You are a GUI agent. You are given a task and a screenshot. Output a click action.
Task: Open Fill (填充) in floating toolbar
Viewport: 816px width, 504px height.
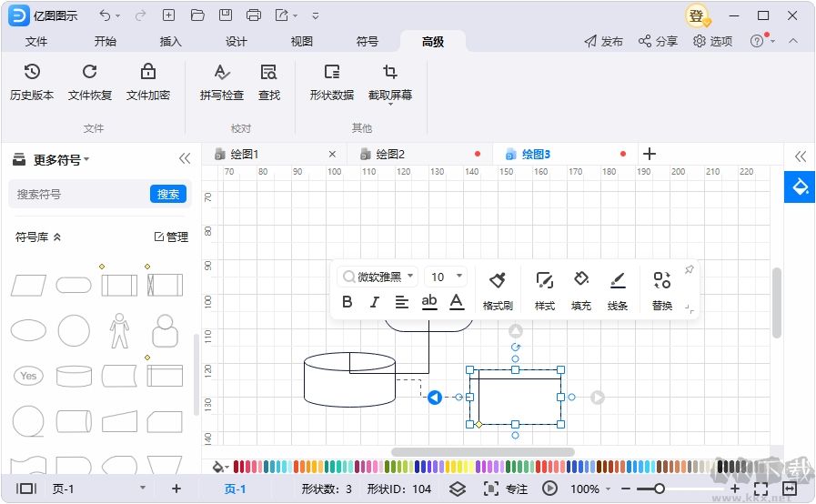point(580,291)
